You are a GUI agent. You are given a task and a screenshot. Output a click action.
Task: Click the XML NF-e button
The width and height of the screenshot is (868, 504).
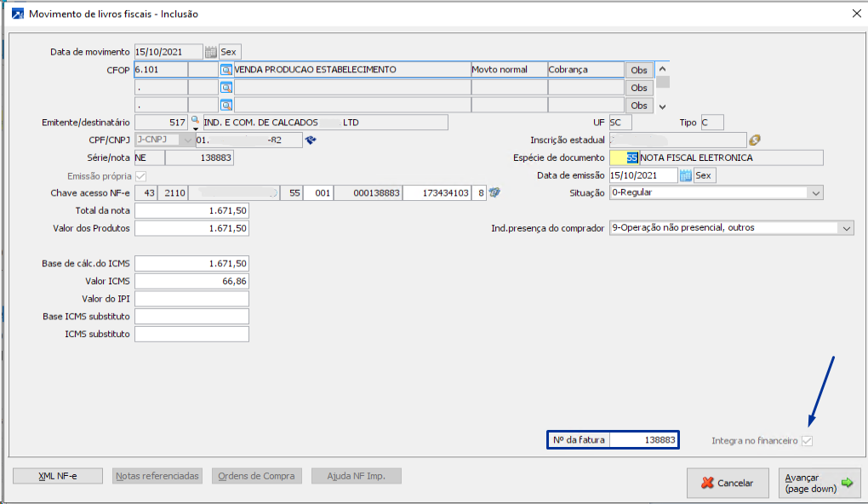point(57,476)
